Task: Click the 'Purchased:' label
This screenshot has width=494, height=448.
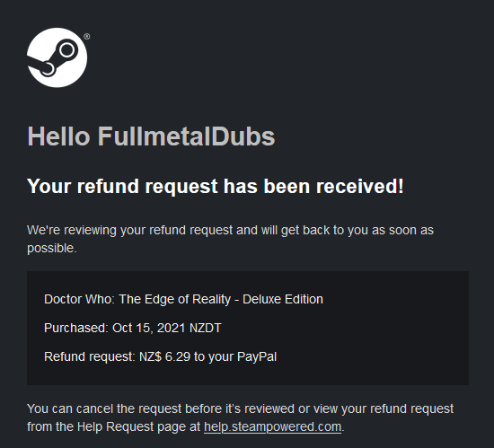Action: pyautogui.click(x=76, y=328)
